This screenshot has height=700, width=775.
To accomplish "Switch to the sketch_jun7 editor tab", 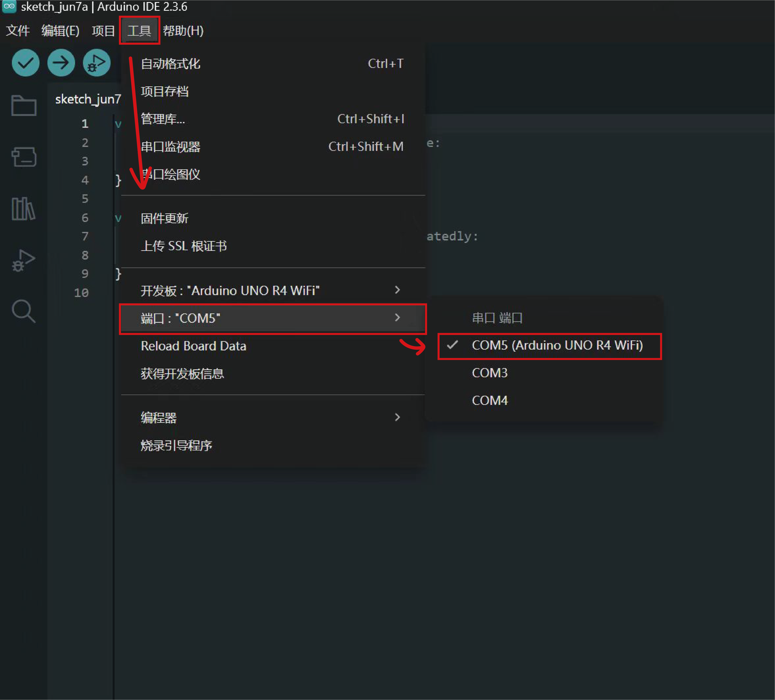I will click(88, 99).
